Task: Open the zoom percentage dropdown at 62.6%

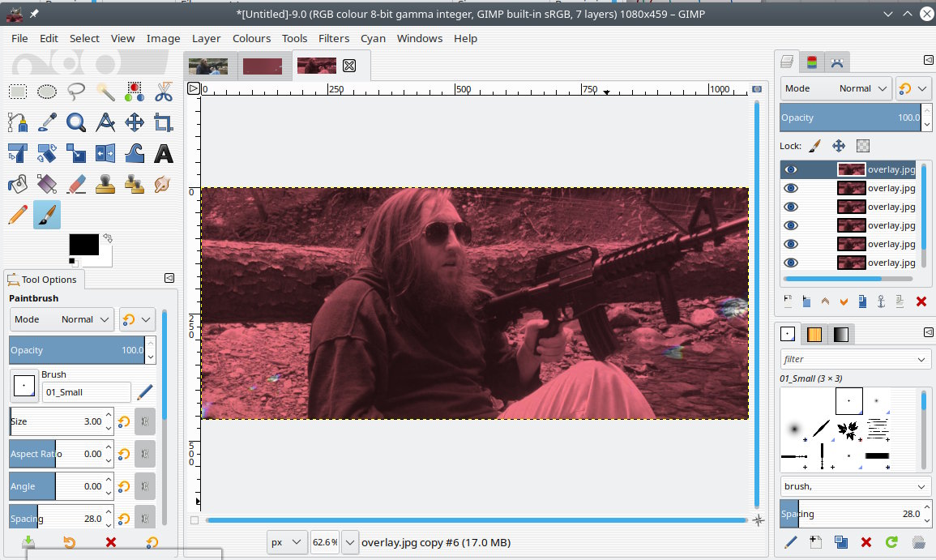Action: click(x=350, y=542)
